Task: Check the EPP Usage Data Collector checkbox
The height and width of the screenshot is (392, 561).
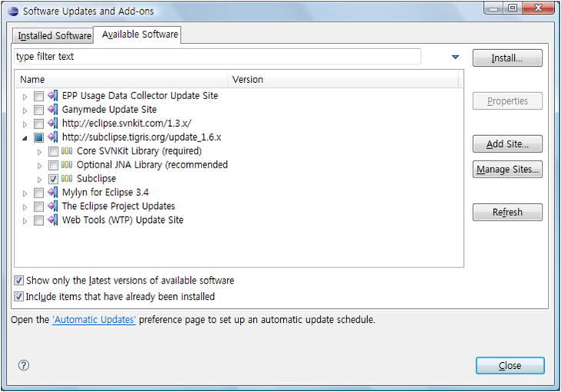Action: (38, 96)
